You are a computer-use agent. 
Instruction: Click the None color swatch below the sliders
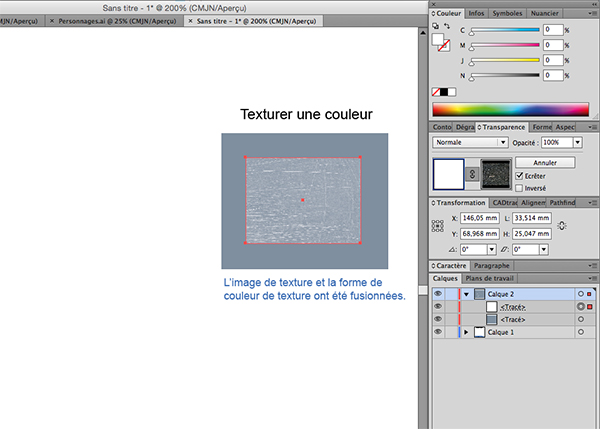point(435,92)
